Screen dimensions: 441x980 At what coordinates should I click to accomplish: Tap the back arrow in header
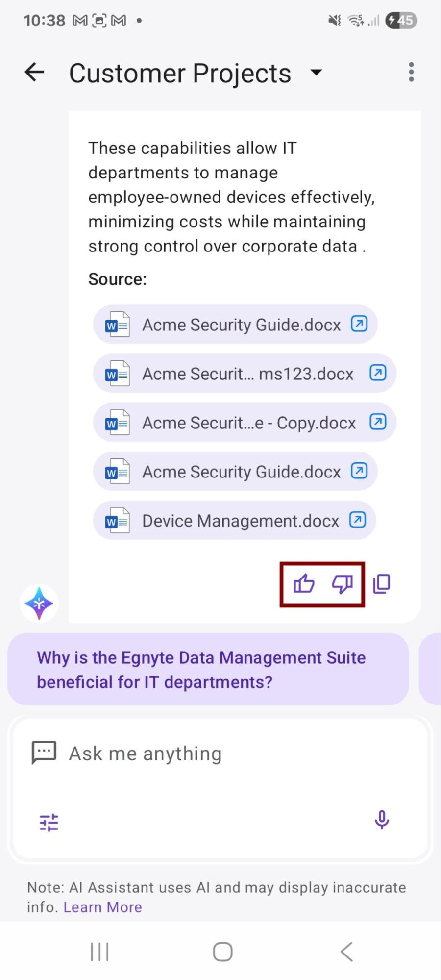35,73
